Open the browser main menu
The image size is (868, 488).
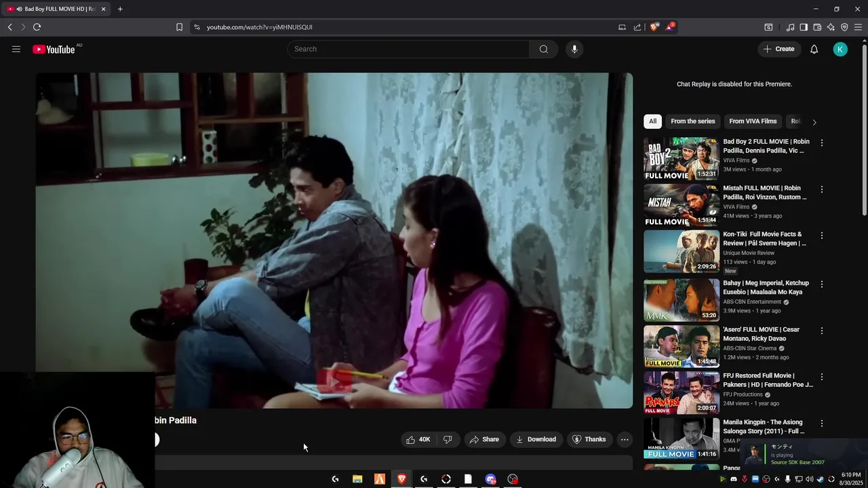[859, 27]
